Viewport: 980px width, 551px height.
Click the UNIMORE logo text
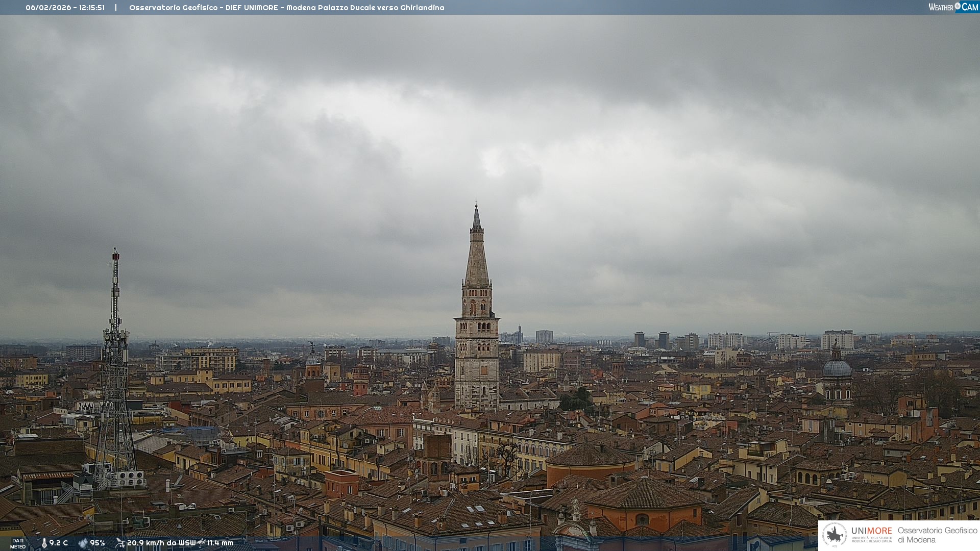[x=871, y=531]
